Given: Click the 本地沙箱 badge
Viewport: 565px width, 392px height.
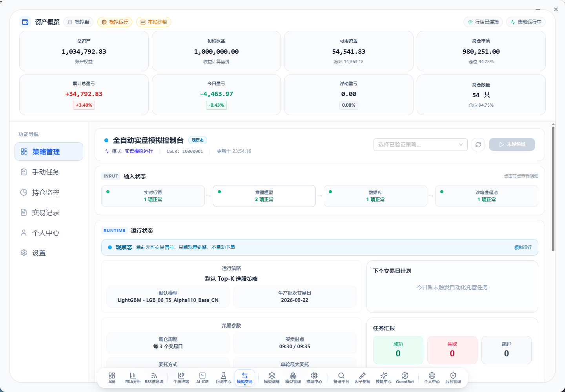Looking at the screenshot, I should 153,22.
